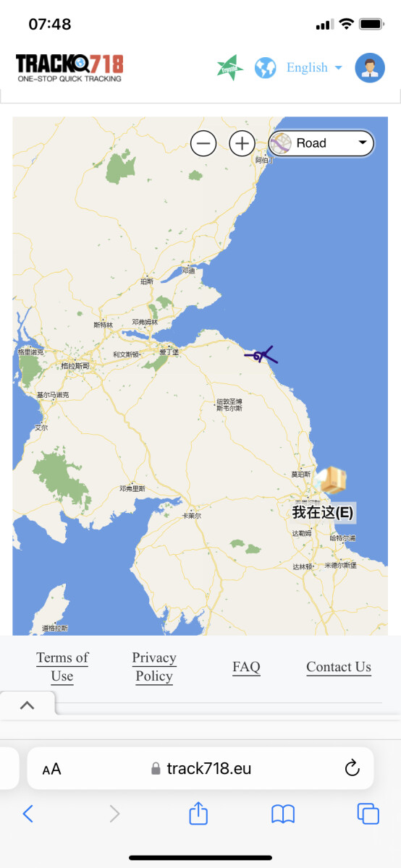Tap the AA reader text size button

click(x=51, y=769)
